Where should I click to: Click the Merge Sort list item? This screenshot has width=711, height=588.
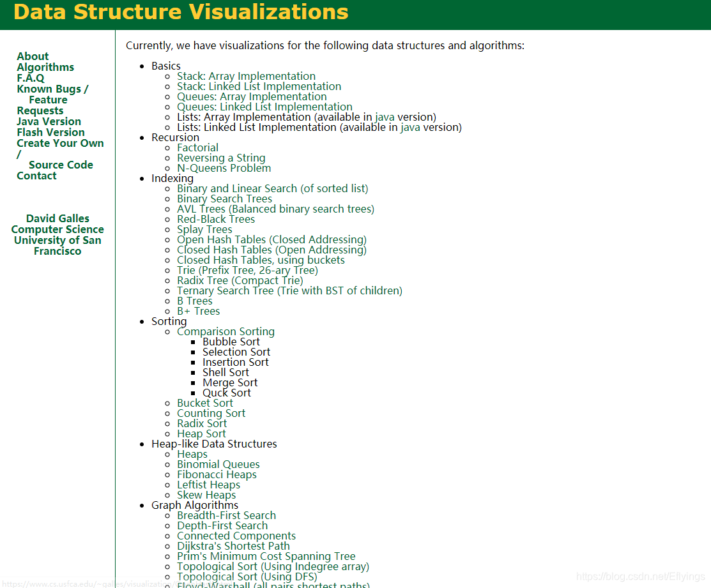(x=230, y=383)
